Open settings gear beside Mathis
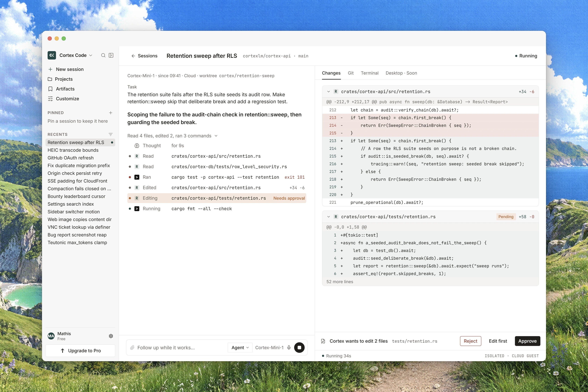Image resolution: width=588 pixels, height=392 pixels. point(111,336)
